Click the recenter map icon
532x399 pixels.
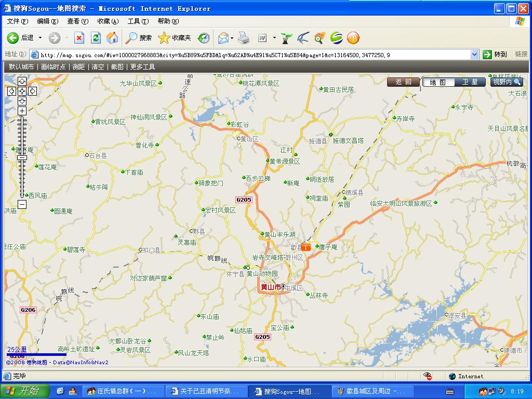[x=22, y=91]
